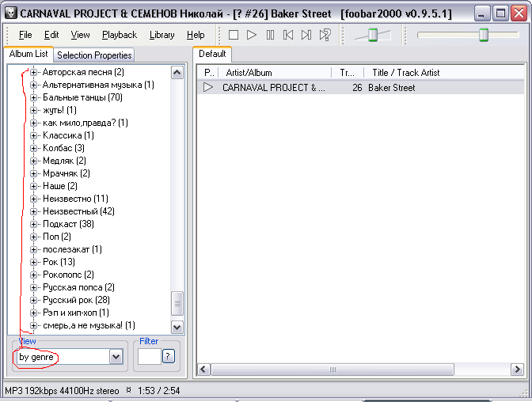Click the foobar2000 title bar icon

(11, 13)
